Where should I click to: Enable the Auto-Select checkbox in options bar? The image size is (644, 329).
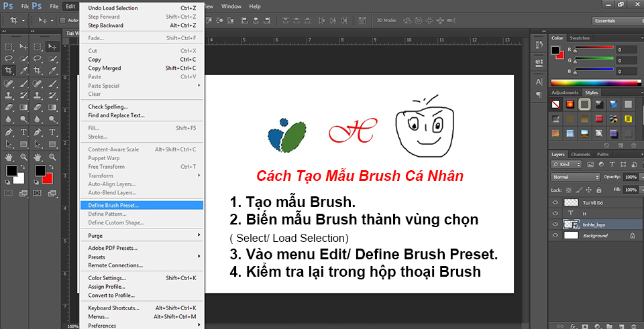63,20
